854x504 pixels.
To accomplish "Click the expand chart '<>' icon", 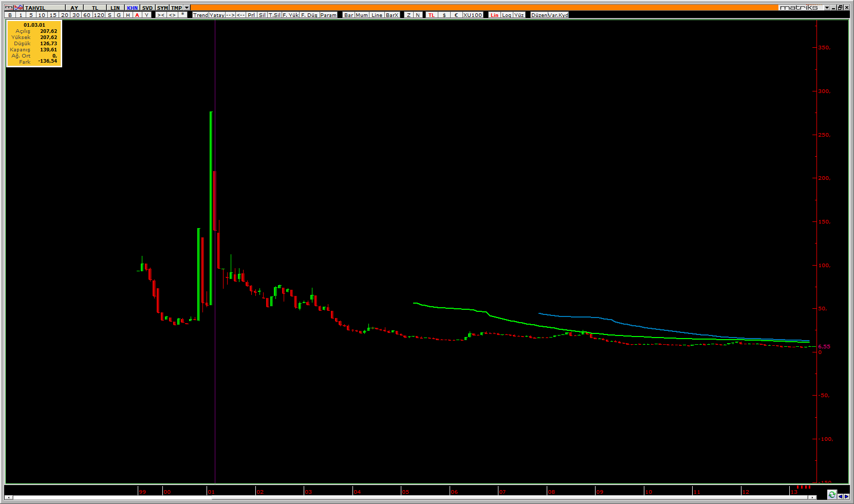I will tap(172, 15).
